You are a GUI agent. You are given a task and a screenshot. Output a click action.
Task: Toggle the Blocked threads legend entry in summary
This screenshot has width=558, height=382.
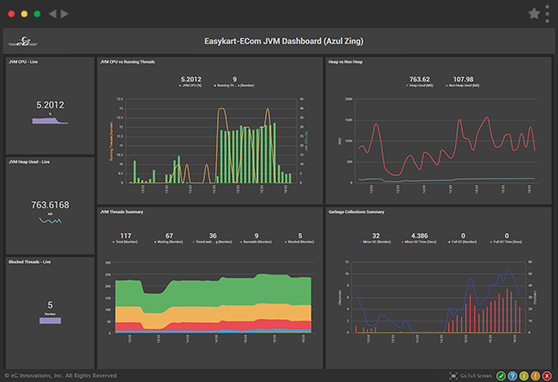[x=300, y=238]
